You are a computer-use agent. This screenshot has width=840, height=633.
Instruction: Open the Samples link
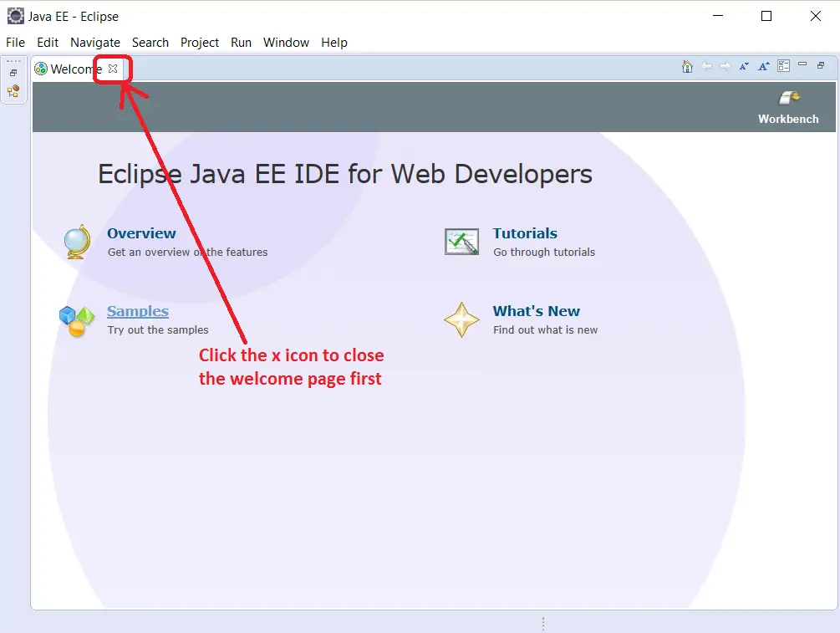click(x=138, y=311)
